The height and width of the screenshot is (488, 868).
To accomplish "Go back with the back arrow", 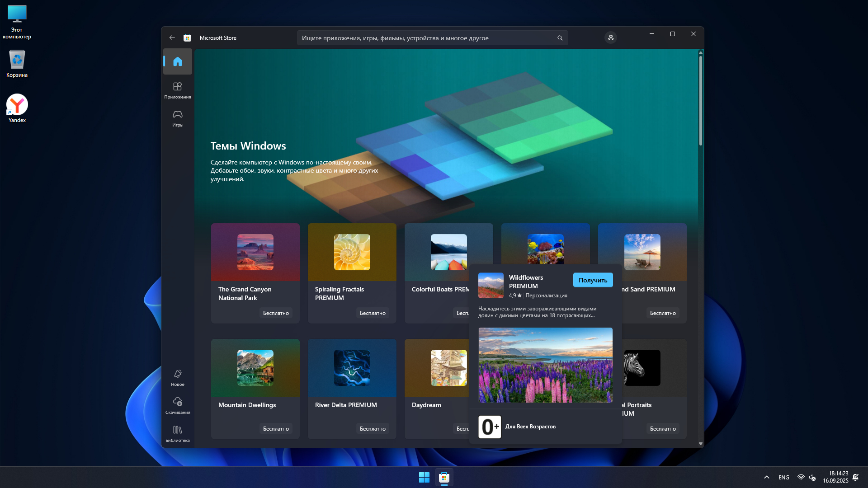I will pos(172,38).
